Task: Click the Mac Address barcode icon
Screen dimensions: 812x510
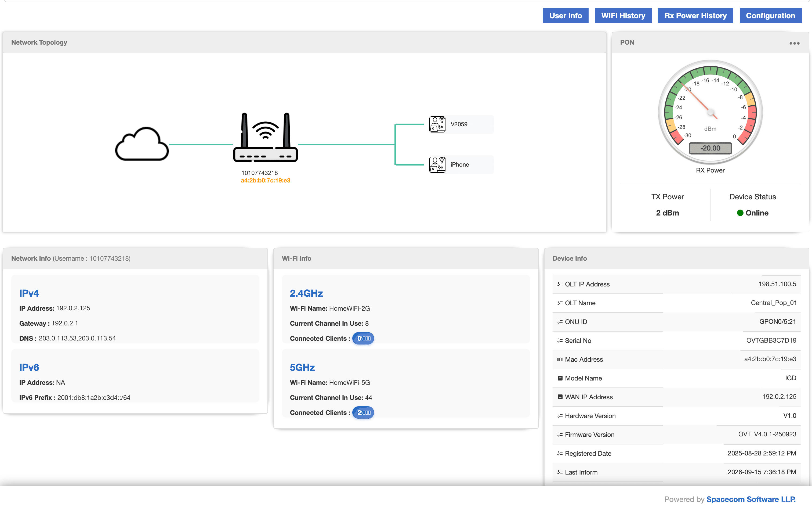Action: (x=560, y=360)
